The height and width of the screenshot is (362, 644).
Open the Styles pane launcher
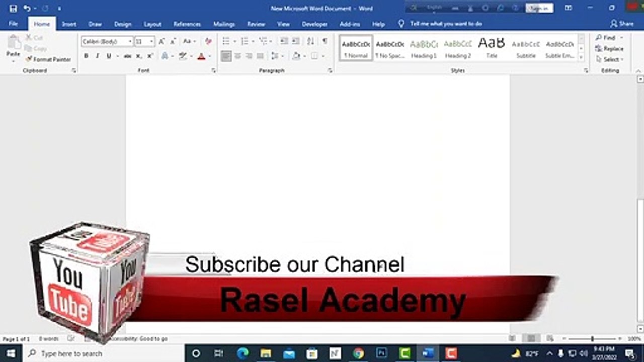pyautogui.click(x=586, y=71)
